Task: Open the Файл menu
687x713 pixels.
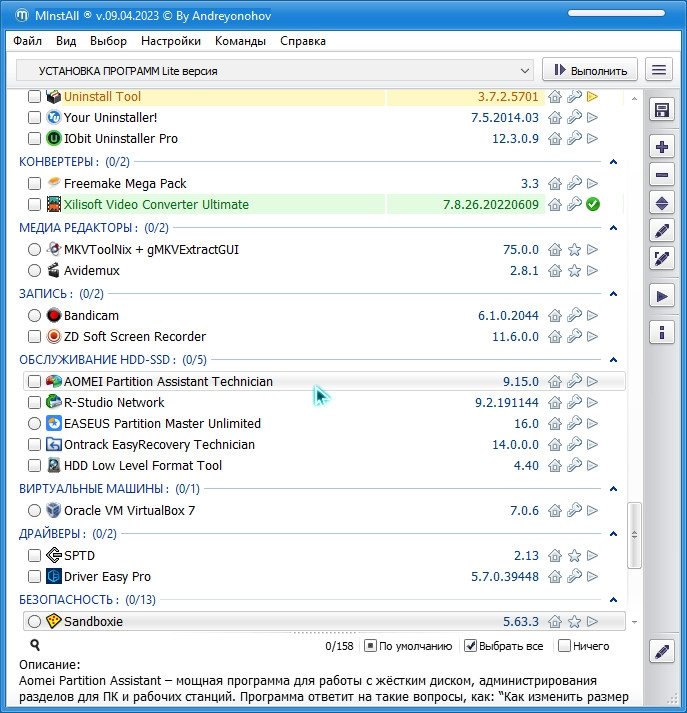Action: pos(27,41)
